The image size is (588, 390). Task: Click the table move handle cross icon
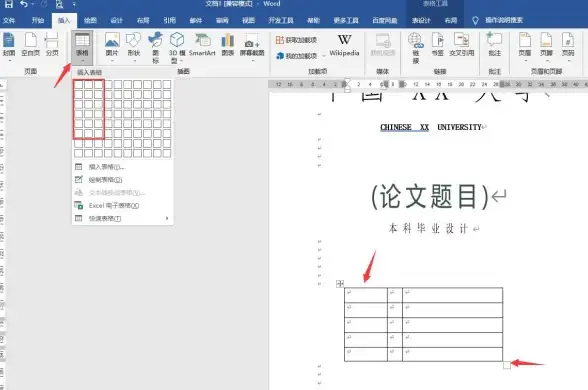click(340, 284)
